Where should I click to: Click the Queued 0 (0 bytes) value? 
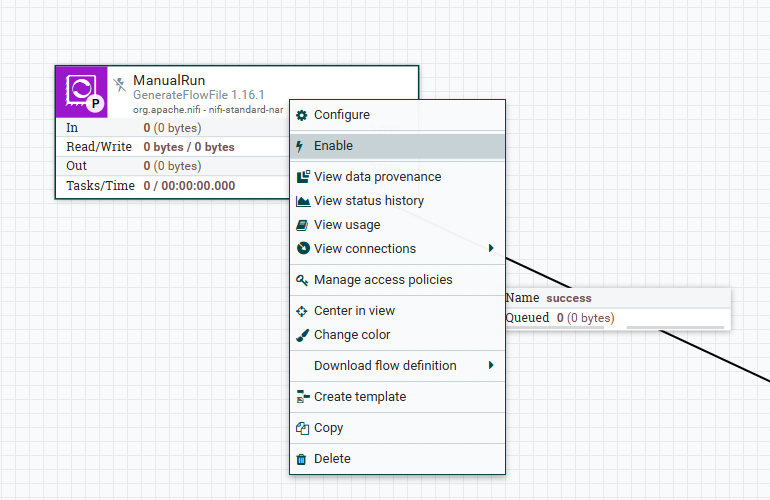coord(585,318)
